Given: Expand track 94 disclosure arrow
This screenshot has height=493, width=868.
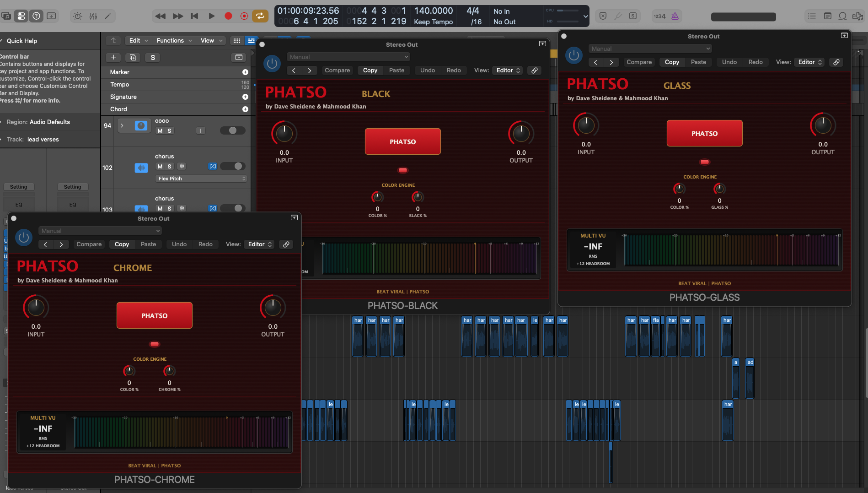Looking at the screenshot, I should click(122, 125).
